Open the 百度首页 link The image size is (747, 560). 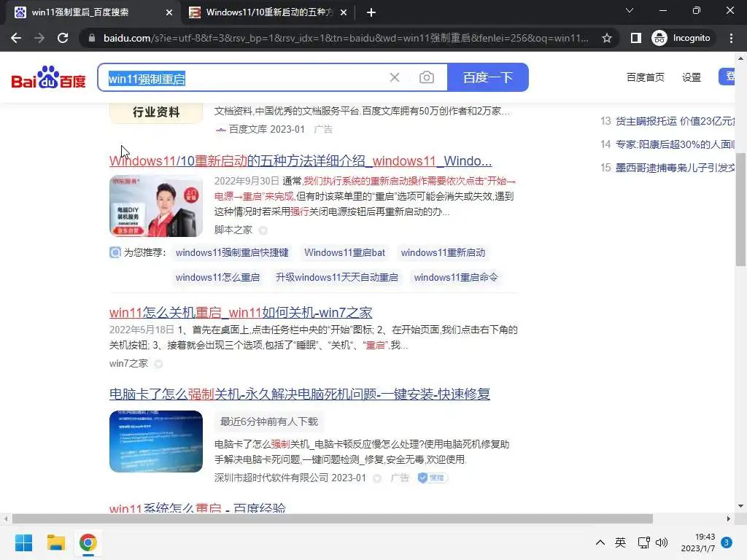click(x=645, y=77)
